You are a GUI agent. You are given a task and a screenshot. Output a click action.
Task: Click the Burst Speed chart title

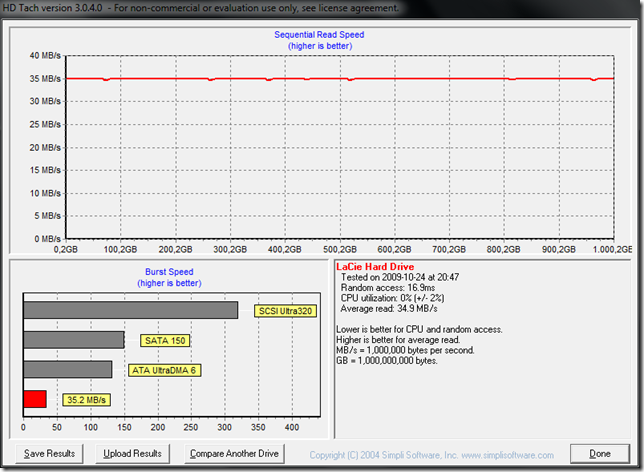click(x=167, y=271)
